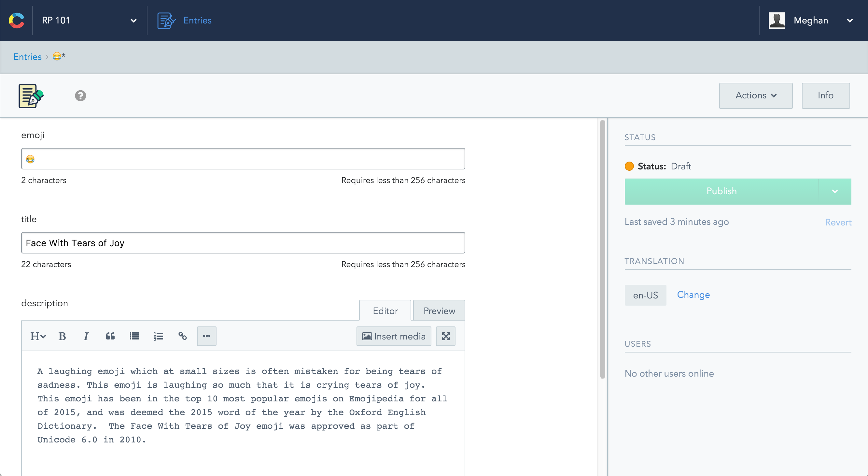This screenshot has height=476, width=868.
Task: Click the Entries icon in top navigation
Action: 166,21
